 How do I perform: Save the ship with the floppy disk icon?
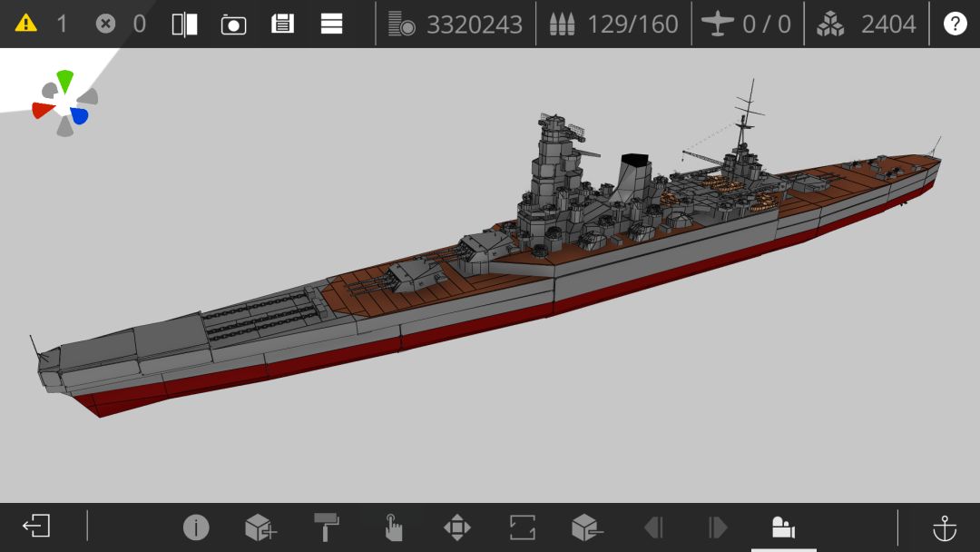tap(282, 24)
